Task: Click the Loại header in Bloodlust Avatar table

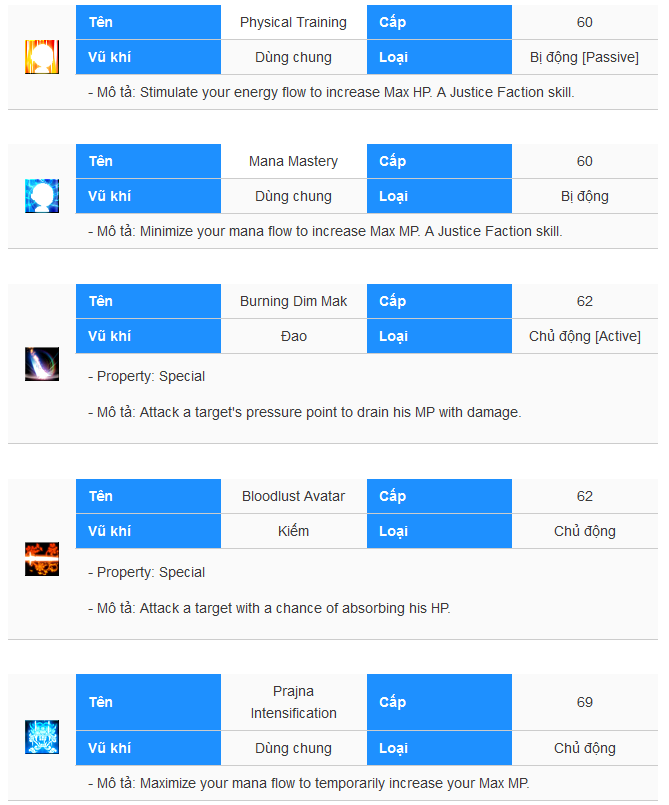Action: [x=439, y=531]
